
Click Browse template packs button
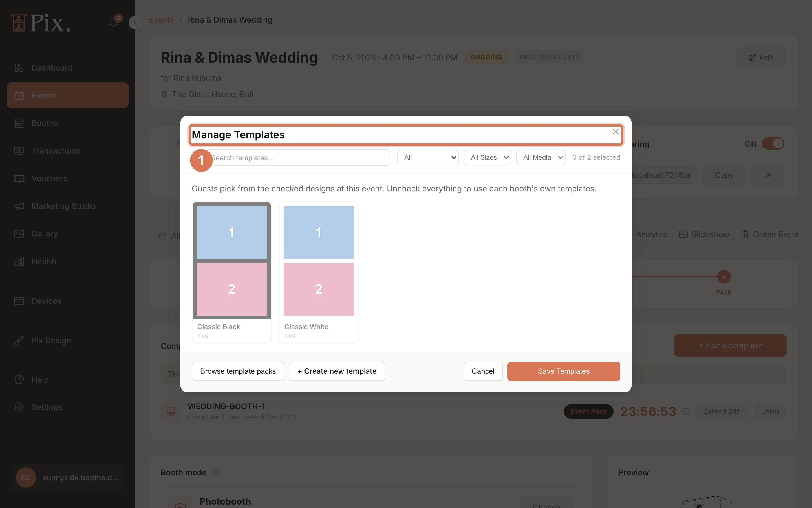pos(238,371)
